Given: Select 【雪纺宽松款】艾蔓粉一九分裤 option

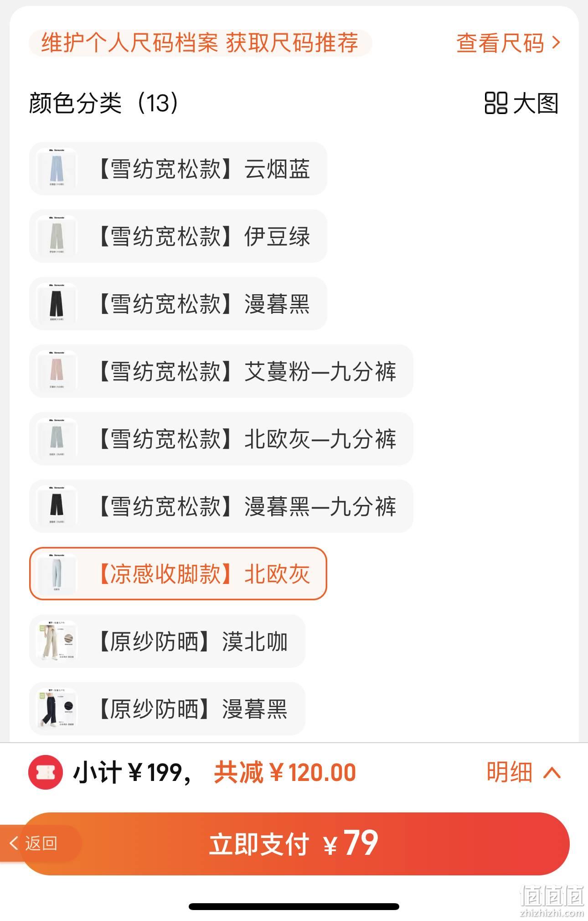Looking at the screenshot, I should click(x=221, y=371).
